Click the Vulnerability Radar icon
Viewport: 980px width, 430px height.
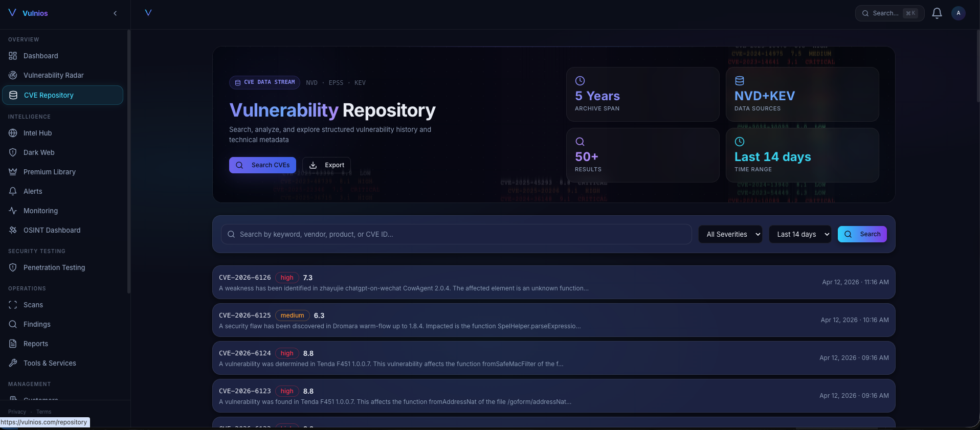click(x=13, y=75)
